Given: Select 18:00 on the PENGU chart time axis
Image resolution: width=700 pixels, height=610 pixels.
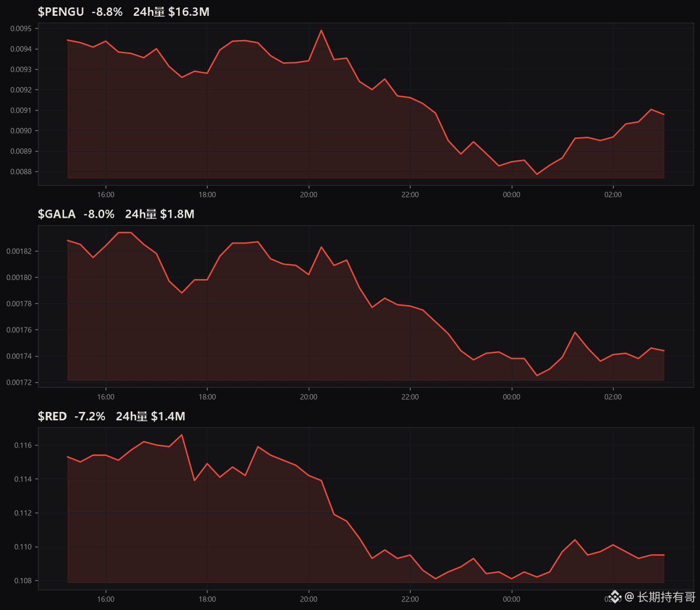Looking at the screenshot, I should pos(207,195).
